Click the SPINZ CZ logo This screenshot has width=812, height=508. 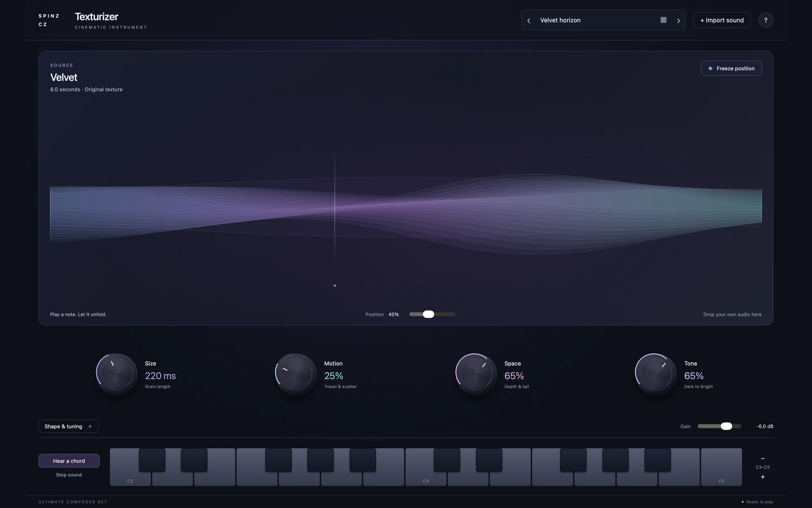tap(49, 20)
